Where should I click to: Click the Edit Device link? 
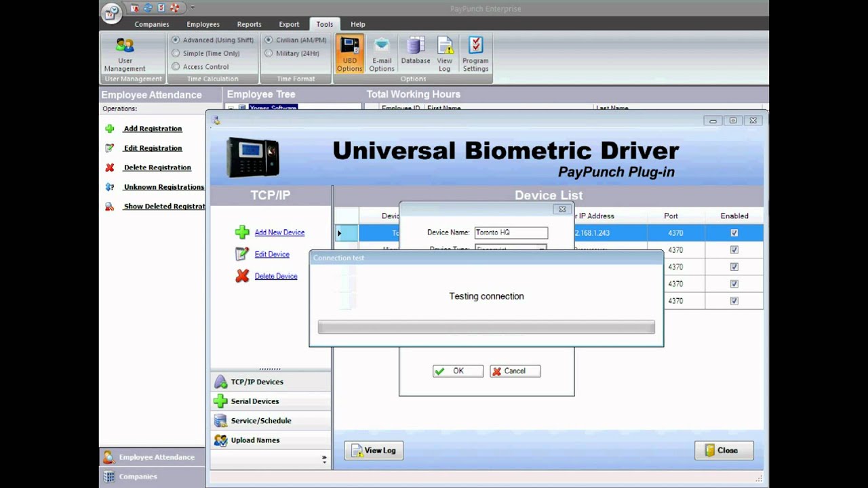pos(272,254)
